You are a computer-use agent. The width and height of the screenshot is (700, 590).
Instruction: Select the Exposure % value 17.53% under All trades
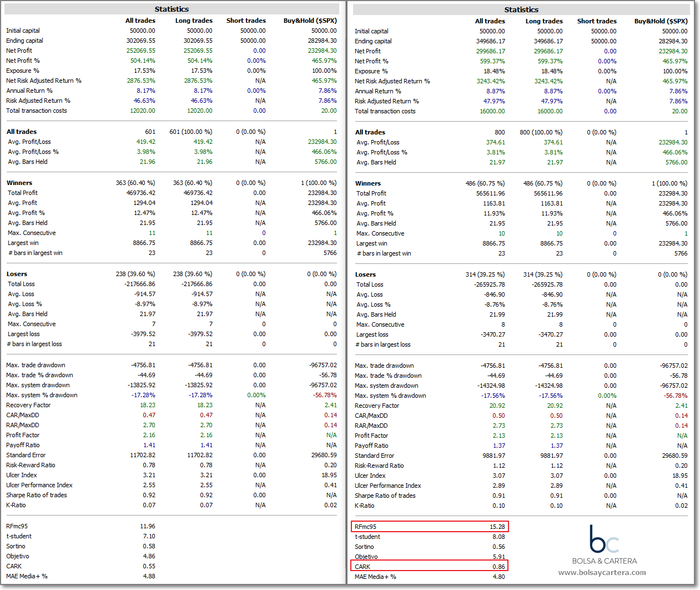(145, 71)
